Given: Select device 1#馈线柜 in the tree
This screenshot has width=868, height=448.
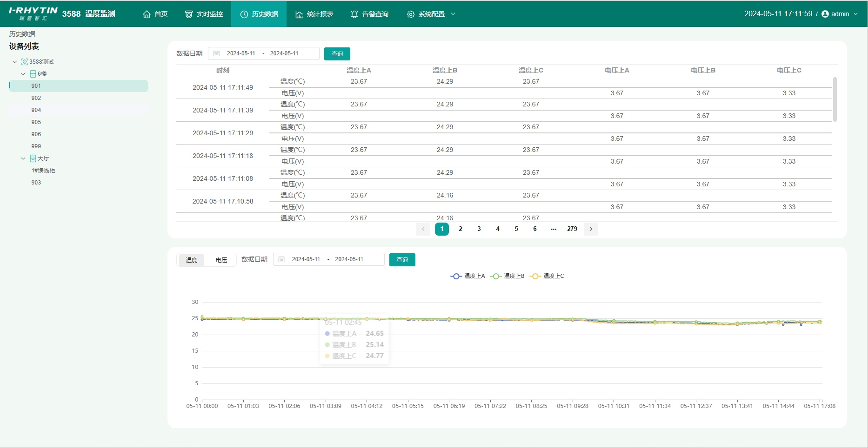Looking at the screenshot, I should click(x=43, y=171).
